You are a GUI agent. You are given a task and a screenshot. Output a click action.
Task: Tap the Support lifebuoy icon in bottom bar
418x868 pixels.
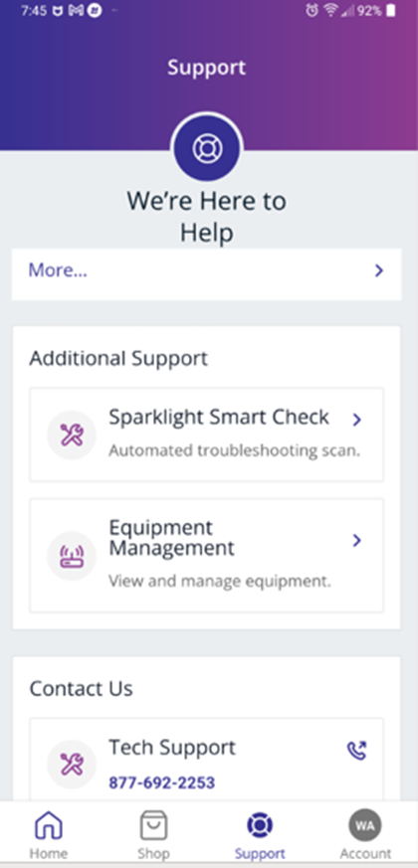pos(260,826)
